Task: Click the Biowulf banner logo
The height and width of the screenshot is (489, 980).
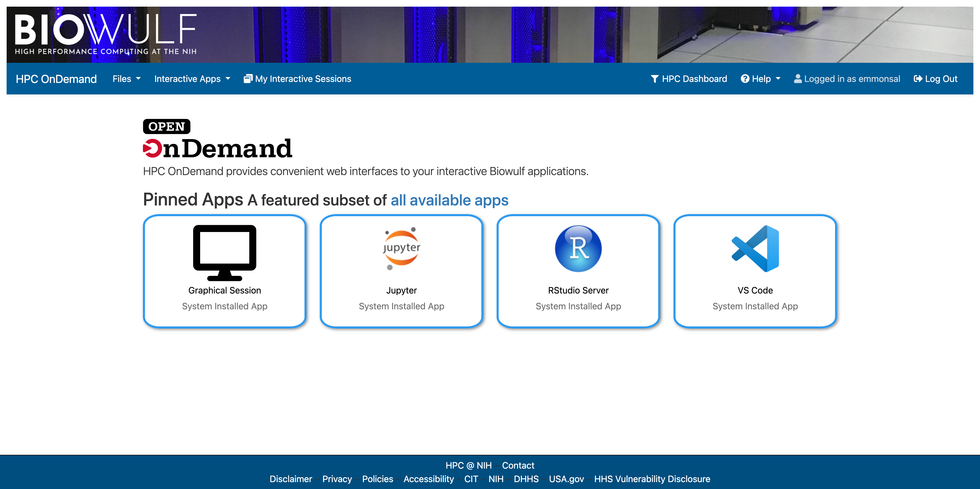Action: coord(106,34)
